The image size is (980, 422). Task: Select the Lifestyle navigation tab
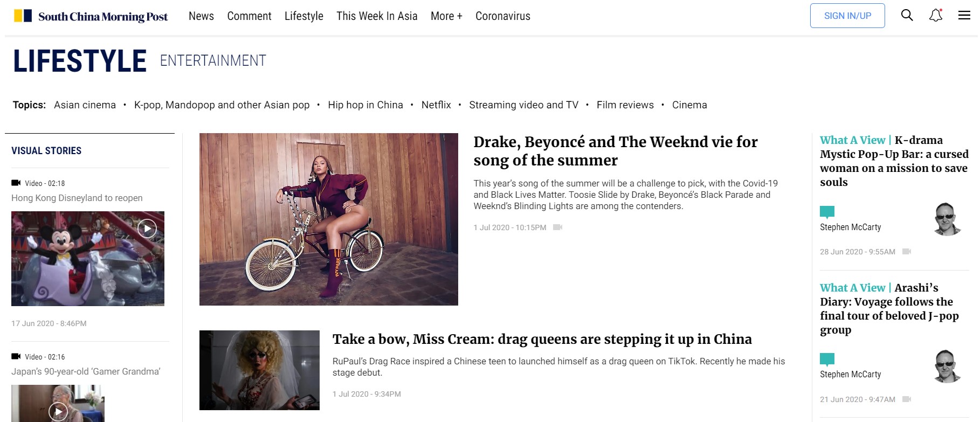click(303, 16)
